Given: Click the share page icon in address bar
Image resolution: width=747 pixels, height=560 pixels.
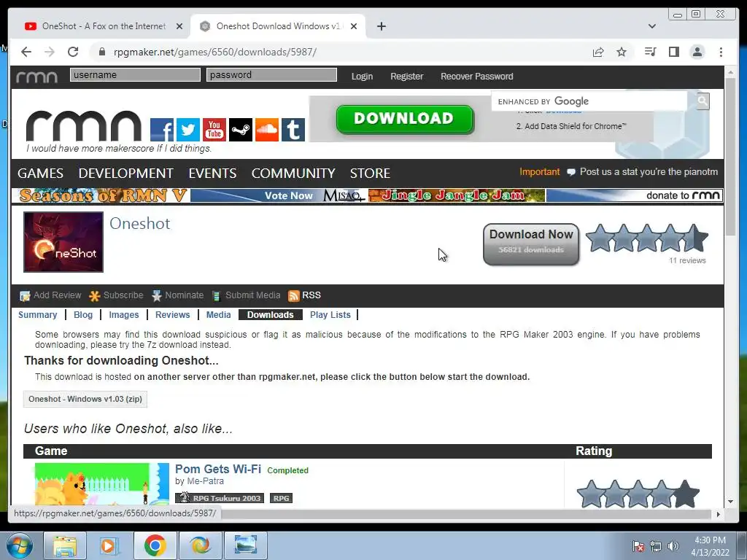Looking at the screenshot, I should pos(598,52).
